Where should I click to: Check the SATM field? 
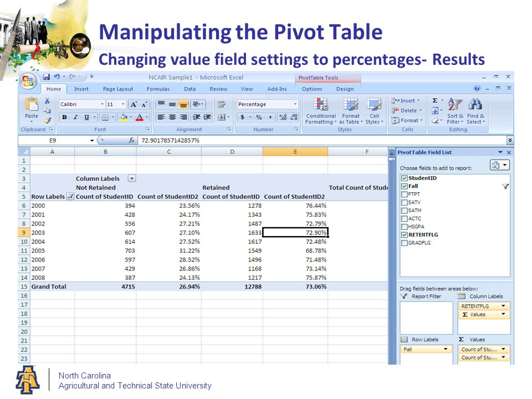[x=404, y=211]
